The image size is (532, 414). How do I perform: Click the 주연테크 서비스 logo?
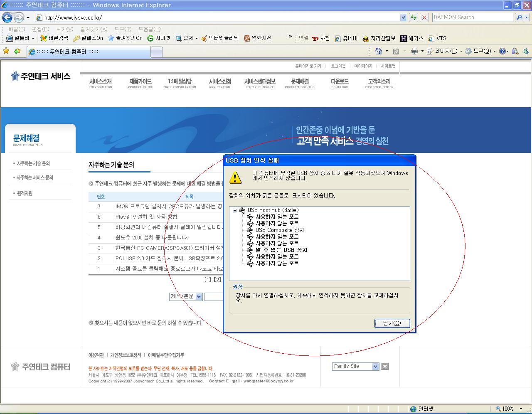coord(40,76)
